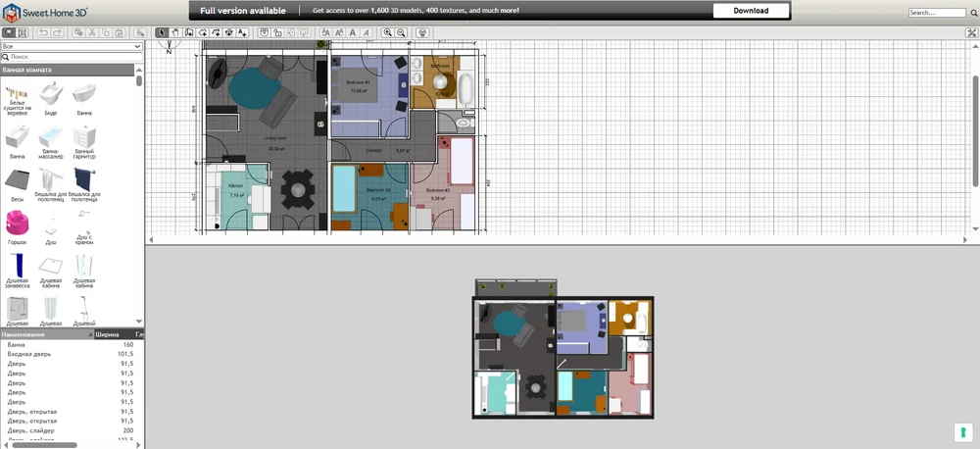Viewport: 980px width, 449px height.
Task: Choose the create rooms tool
Action: [x=203, y=32]
